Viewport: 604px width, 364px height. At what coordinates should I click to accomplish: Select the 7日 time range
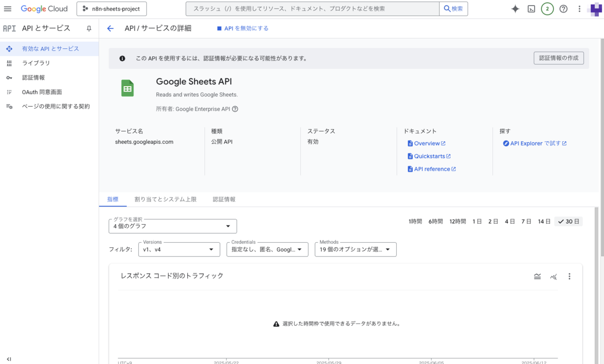click(526, 221)
